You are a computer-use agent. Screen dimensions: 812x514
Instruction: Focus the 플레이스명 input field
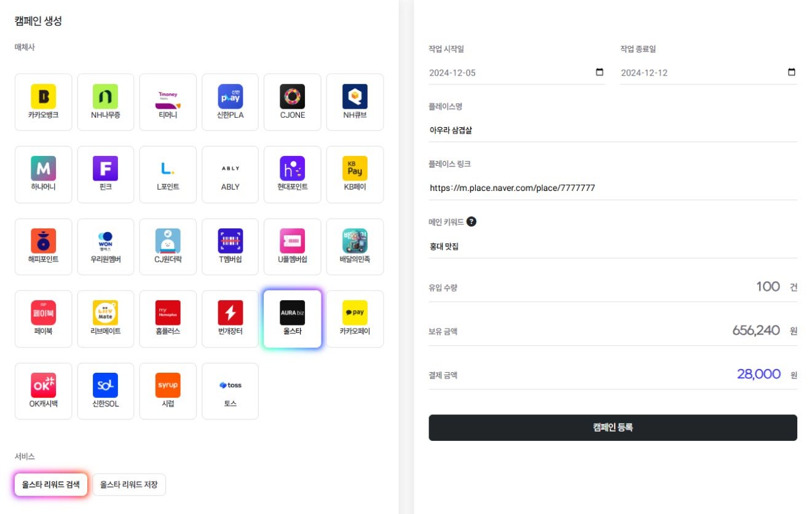tap(613, 130)
